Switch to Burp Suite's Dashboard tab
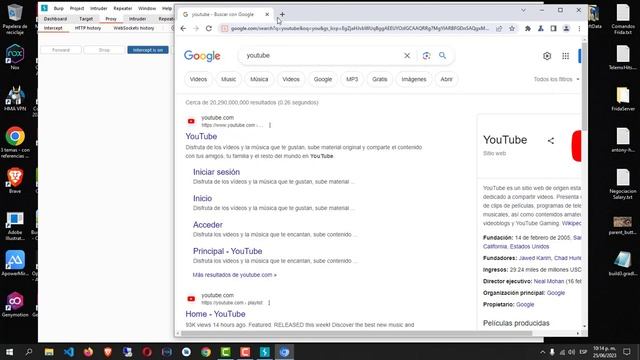The height and width of the screenshot is (360, 640). pos(55,19)
